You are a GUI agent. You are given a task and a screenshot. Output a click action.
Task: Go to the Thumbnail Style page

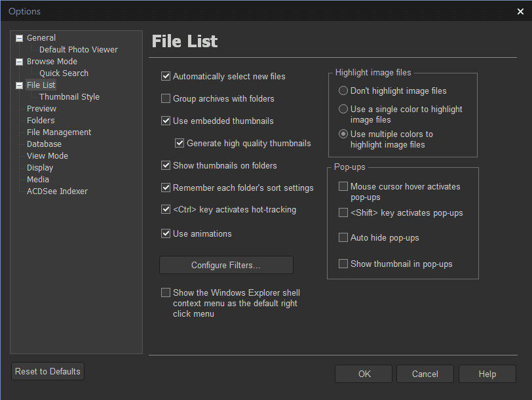pyautogui.click(x=69, y=97)
